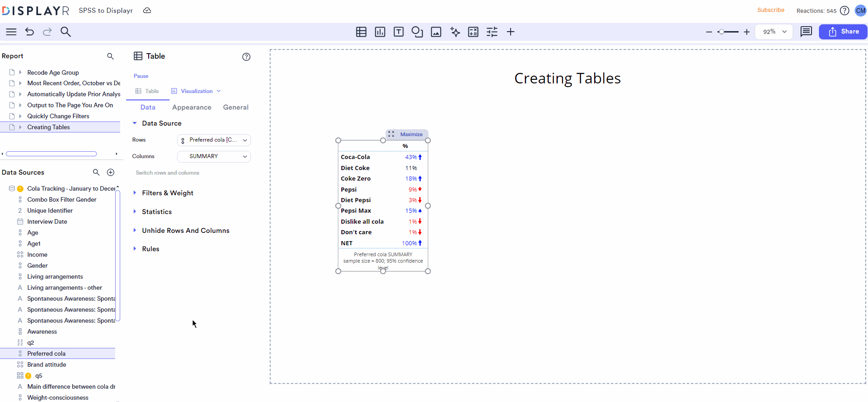
Task: Open the 92% zoom level dropdown
Action: [774, 32]
